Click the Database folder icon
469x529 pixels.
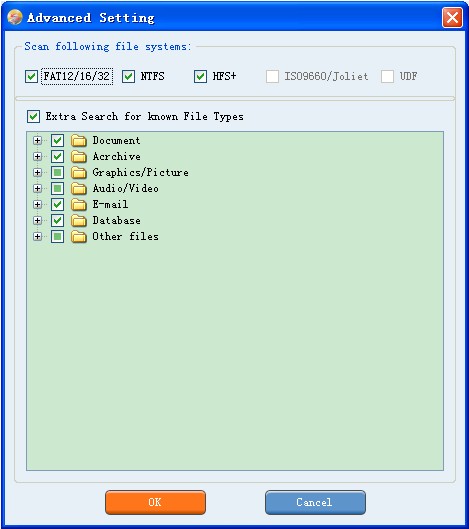pos(79,221)
